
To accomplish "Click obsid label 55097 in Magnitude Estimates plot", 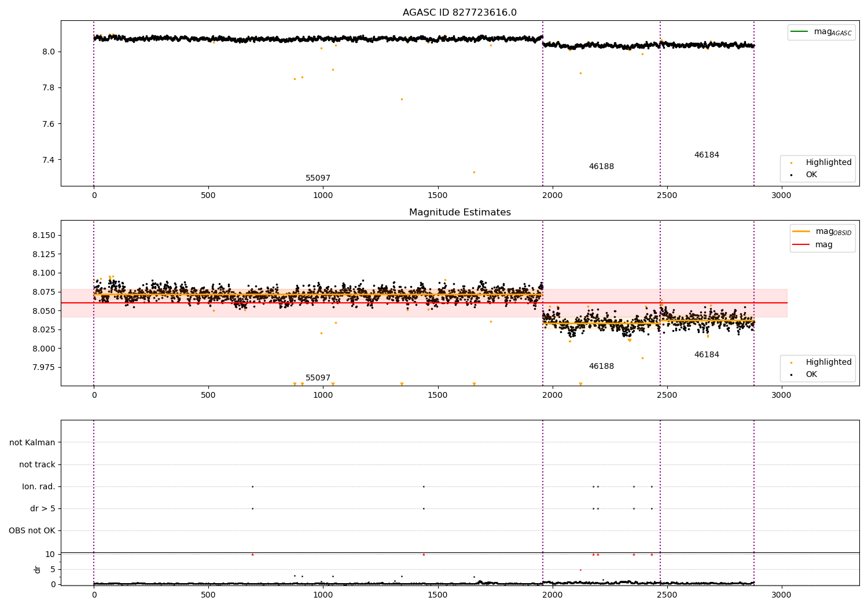I will [318, 378].
